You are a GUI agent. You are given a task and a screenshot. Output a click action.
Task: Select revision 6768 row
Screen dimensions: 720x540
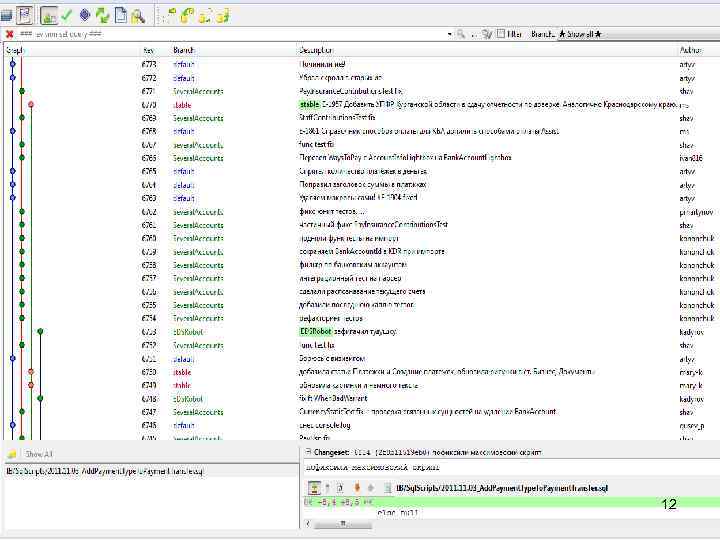click(x=360, y=131)
